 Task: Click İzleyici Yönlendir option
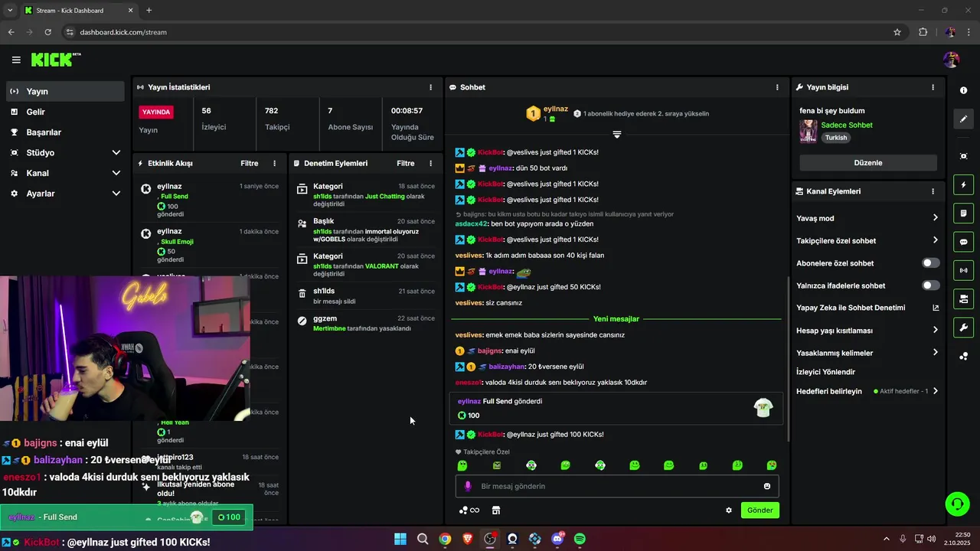coord(825,372)
